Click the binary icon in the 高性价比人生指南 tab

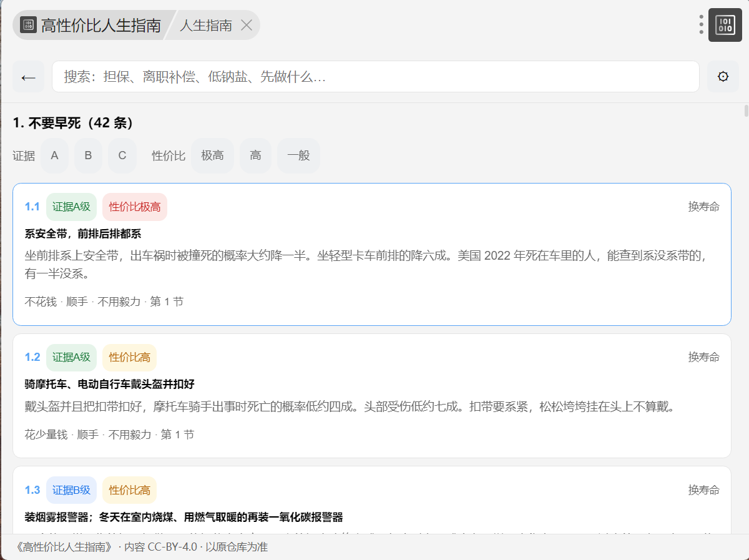tap(29, 25)
